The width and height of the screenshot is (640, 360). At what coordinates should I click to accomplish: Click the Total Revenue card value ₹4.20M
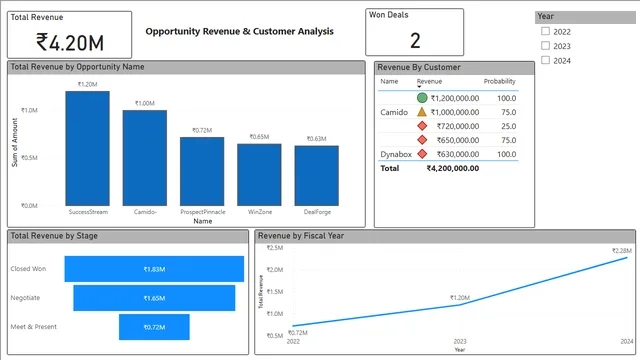(70, 42)
